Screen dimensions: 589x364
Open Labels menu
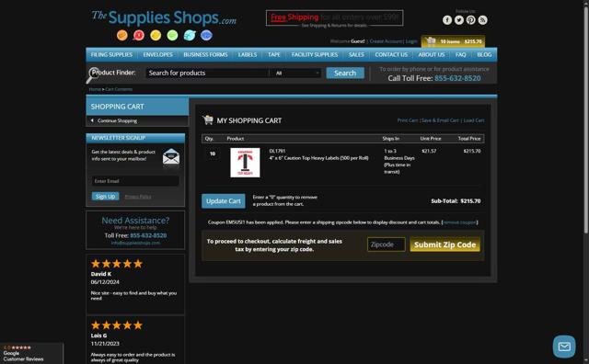pyautogui.click(x=248, y=55)
